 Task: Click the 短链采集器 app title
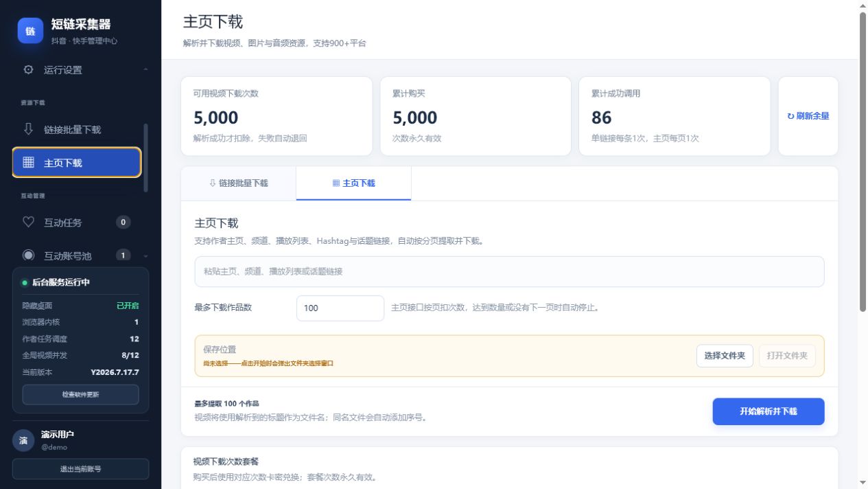(81, 25)
